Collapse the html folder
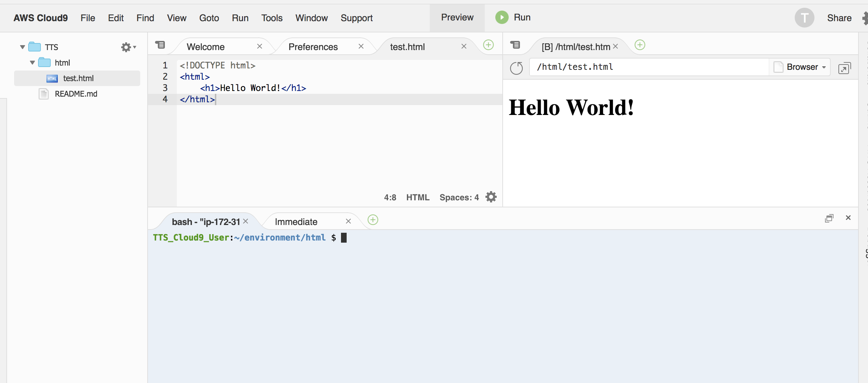868x383 pixels. [32, 63]
